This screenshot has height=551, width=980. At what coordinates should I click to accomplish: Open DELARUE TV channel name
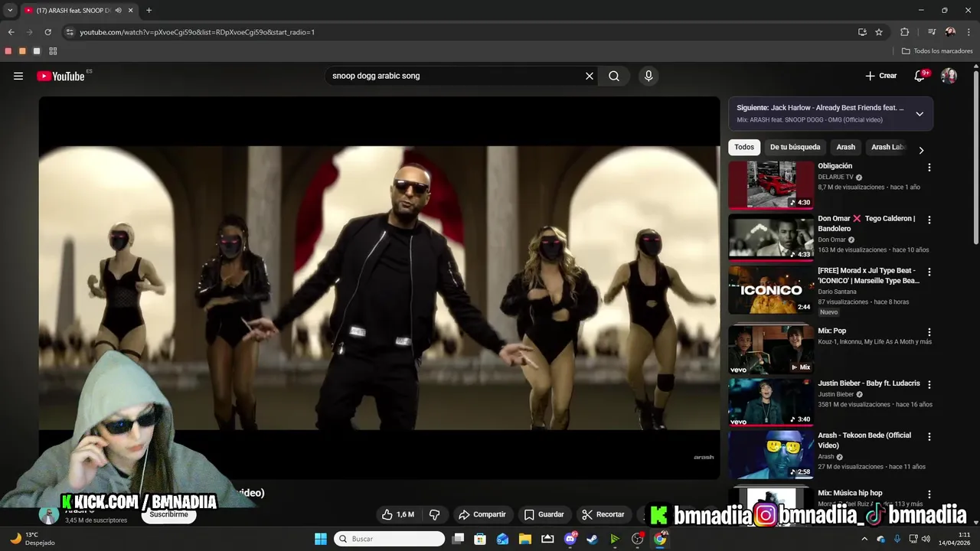pyautogui.click(x=835, y=177)
